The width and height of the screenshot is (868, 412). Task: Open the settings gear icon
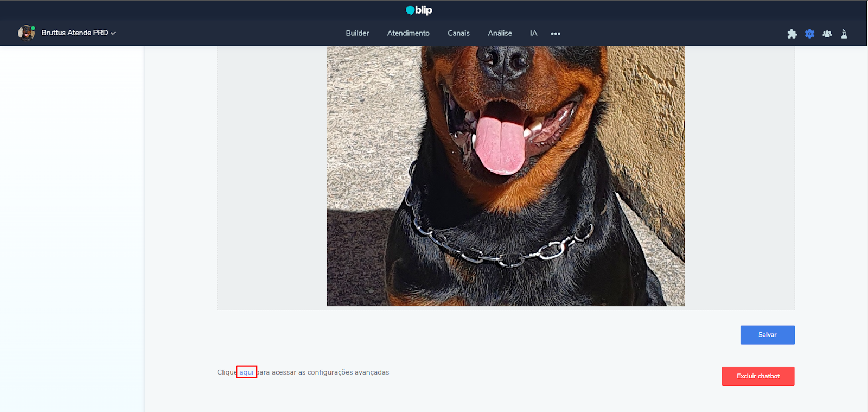pos(809,34)
